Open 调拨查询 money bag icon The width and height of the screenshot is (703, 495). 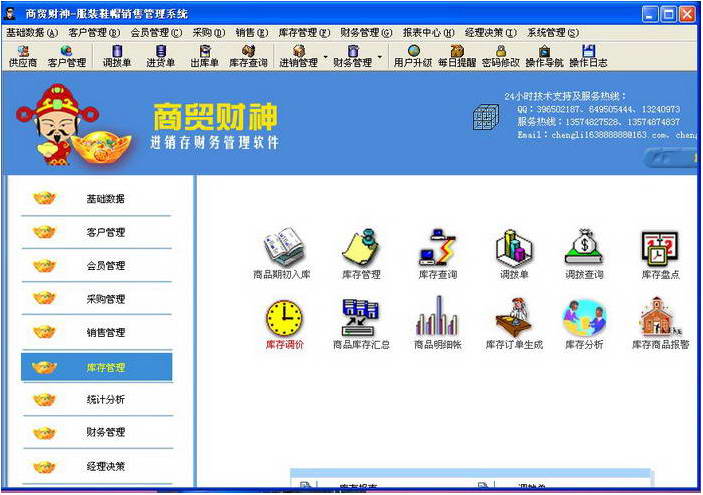coord(584,247)
